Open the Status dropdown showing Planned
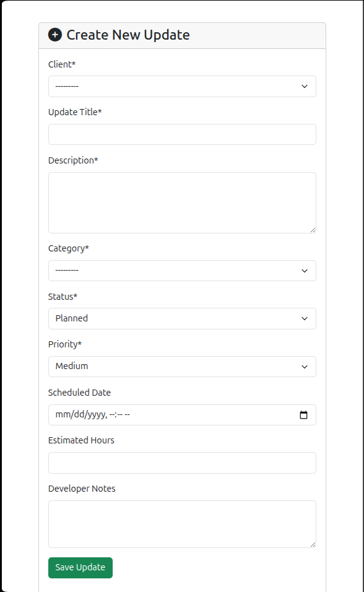Viewport: 364px width, 592px height. click(182, 318)
